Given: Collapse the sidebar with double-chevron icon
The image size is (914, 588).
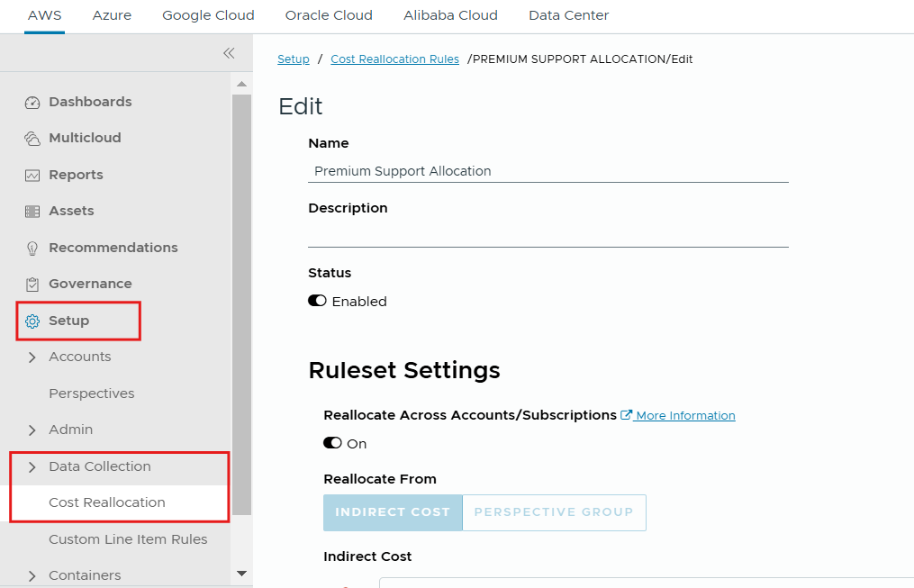Looking at the screenshot, I should pos(229,53).
